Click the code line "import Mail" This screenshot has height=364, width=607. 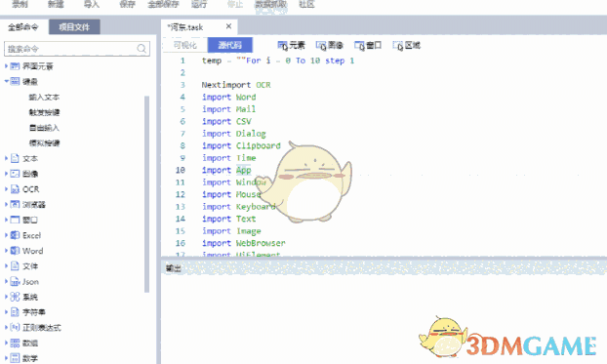coord(228,109)
